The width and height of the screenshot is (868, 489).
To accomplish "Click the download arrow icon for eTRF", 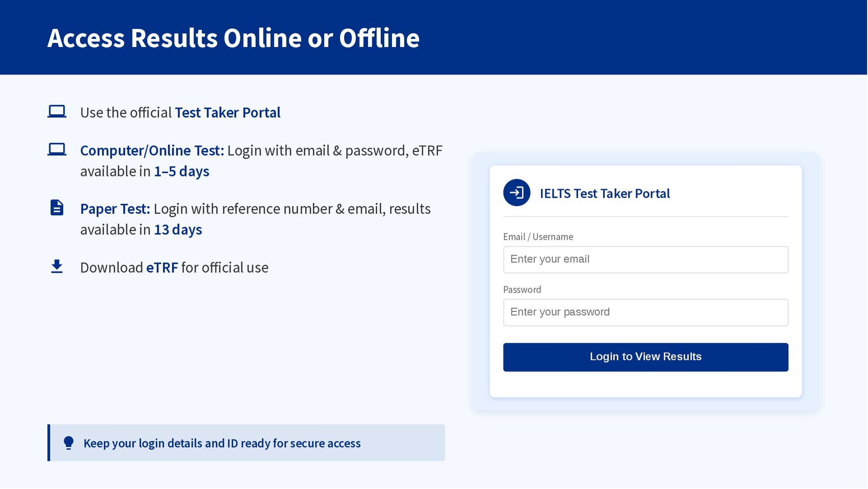I will (x=57, y=266).
